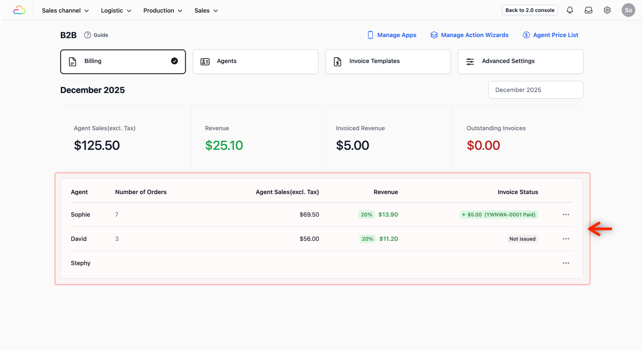Click Back to 2.0 console button
The width and height of the screenshot is (644, 351).
point(530,10)
